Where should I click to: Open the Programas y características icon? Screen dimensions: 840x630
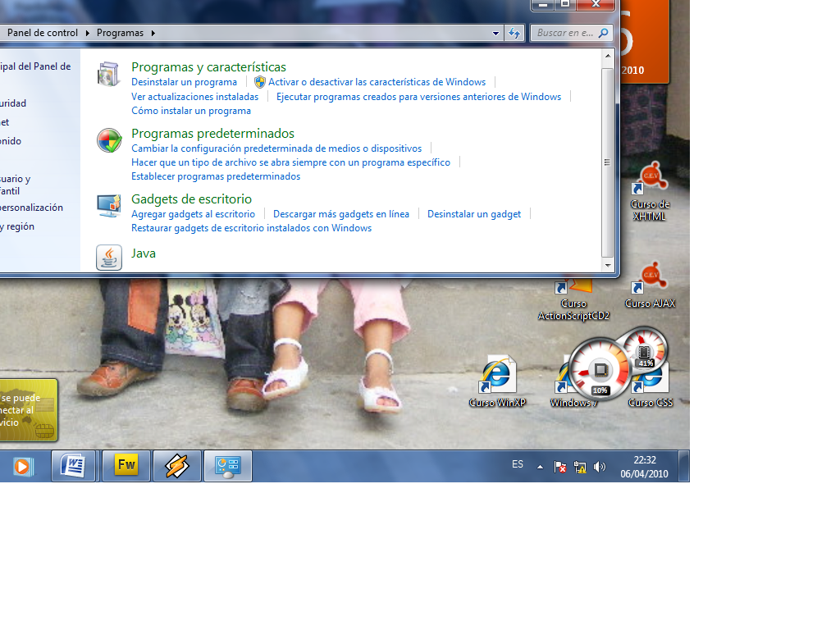click(x=107, y=74)
